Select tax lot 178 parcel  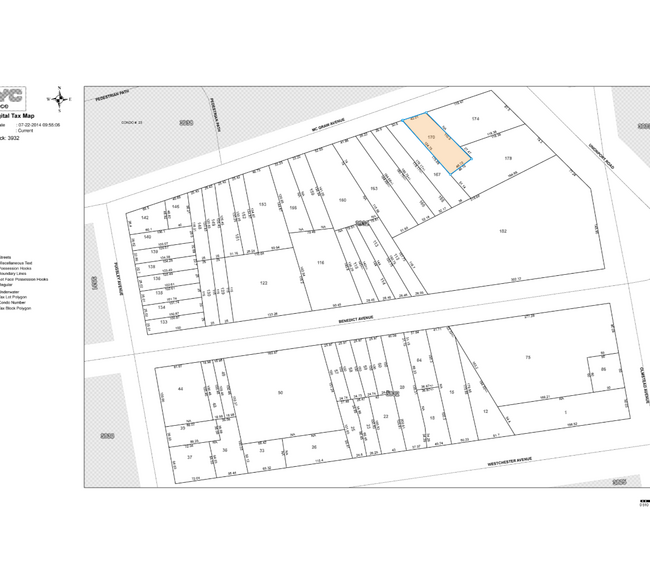pos(508,159)
